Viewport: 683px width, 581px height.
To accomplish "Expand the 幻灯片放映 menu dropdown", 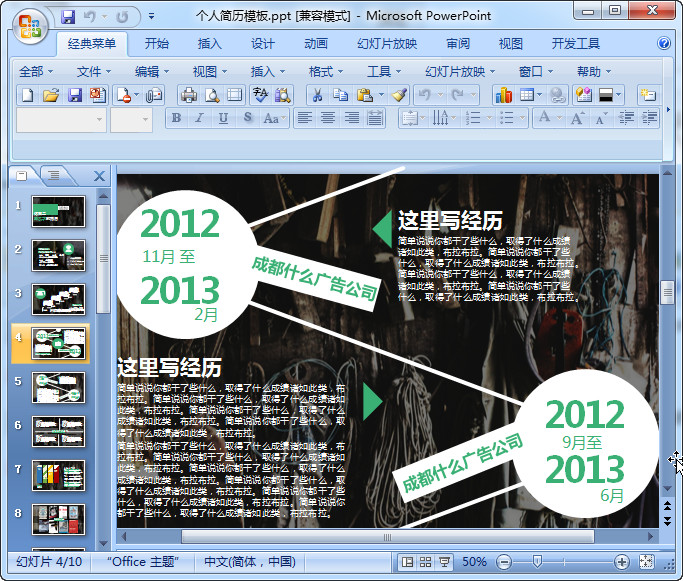I will (460, 71).
